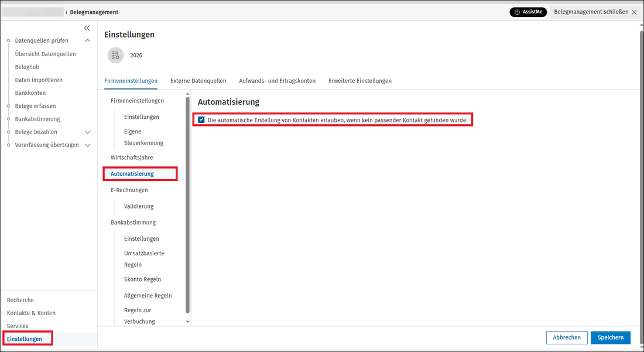Select Firmeneinstellungen in the settings tree

tap(137, 101)
